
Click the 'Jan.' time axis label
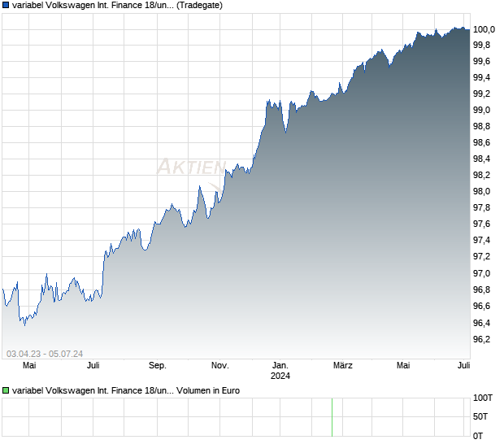(x=280, y=366)
